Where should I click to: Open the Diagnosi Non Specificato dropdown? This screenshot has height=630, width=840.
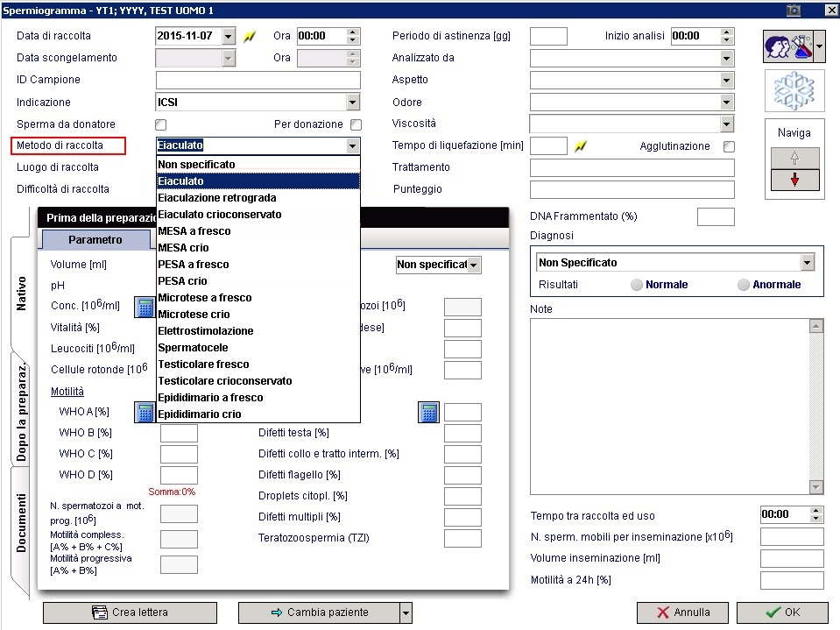808,263
